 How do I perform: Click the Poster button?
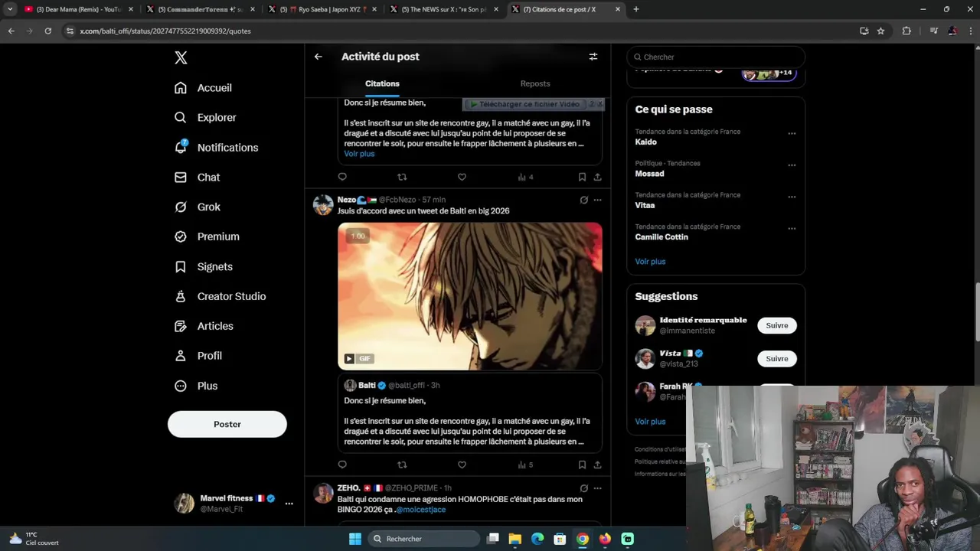click(227, 424)
